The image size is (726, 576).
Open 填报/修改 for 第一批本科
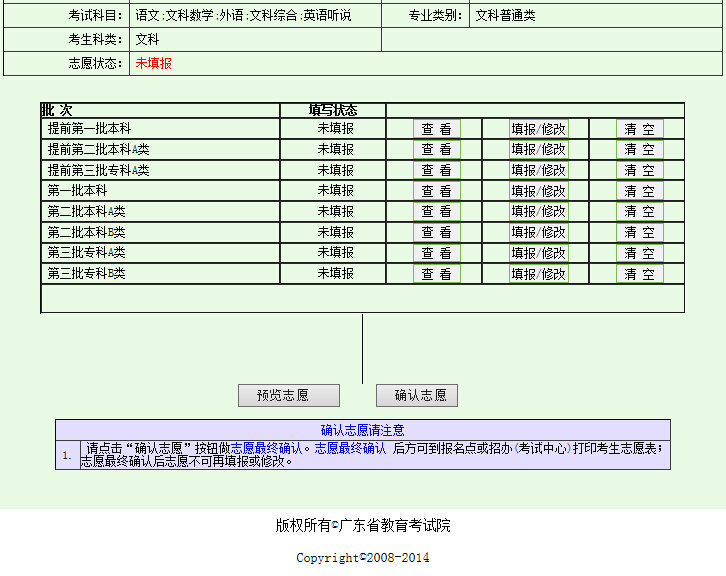(x=538, y=191)
